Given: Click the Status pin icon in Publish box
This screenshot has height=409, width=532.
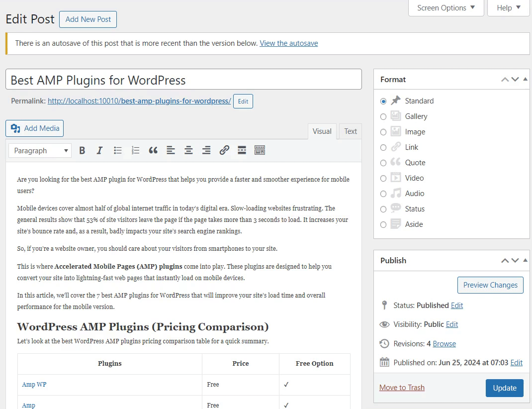Looking at the screenshot, I should 384,305.
